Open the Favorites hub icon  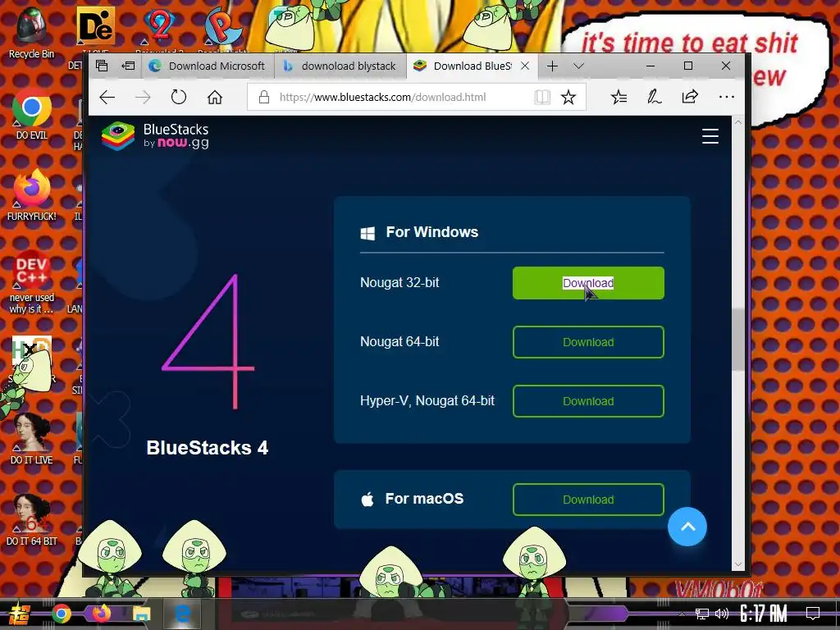tap(619, 97)
